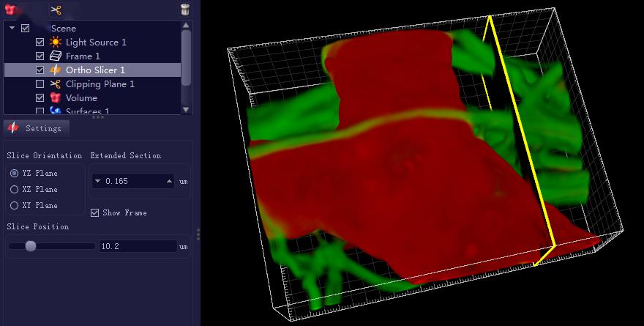Click the Extended Section field 0.165
This screenshot has width=644, height=326.
(133, 181)
